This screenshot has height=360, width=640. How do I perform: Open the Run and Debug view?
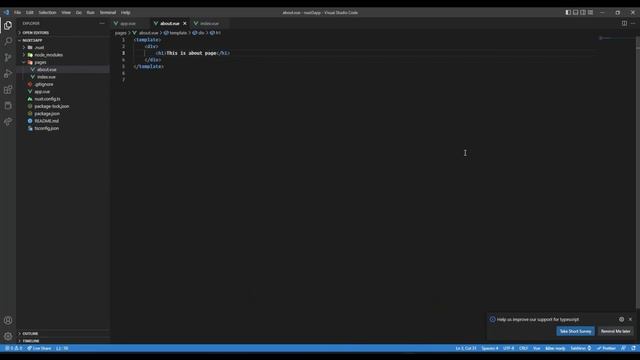(x=8, y=73)
